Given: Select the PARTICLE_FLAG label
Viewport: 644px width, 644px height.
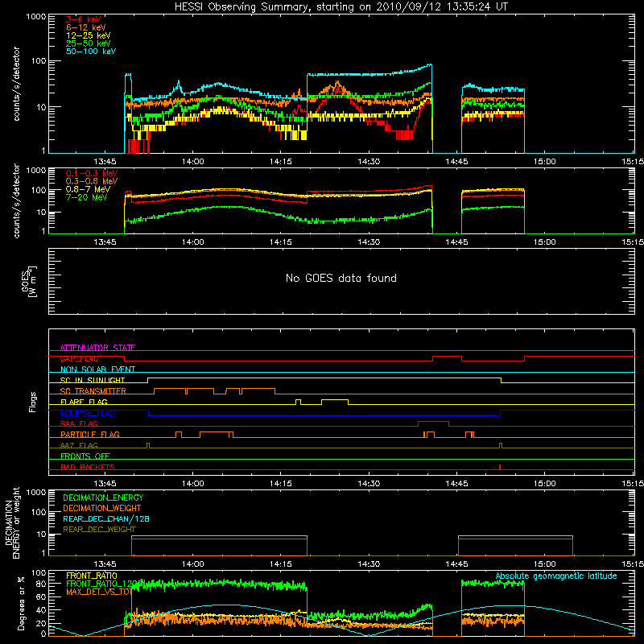Looking at the screenshot, I should [x=90, y=435].
